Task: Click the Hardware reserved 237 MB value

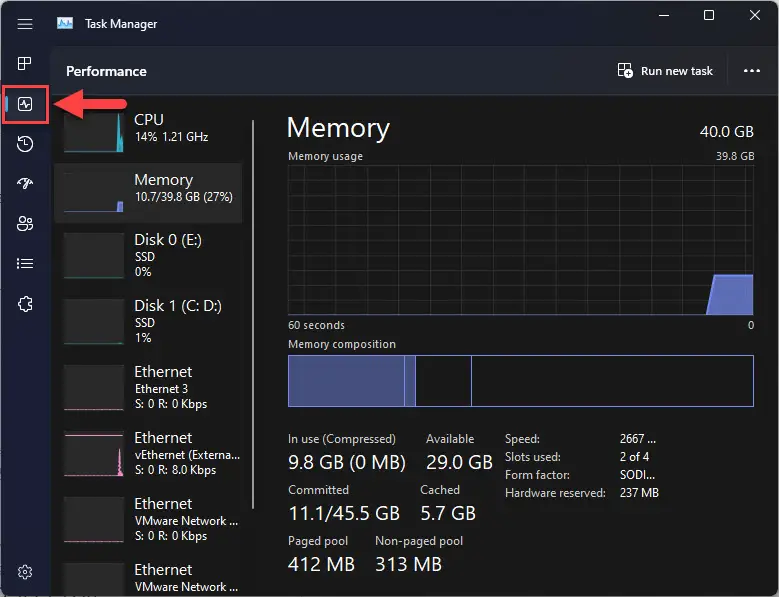Action: (639, 493)
